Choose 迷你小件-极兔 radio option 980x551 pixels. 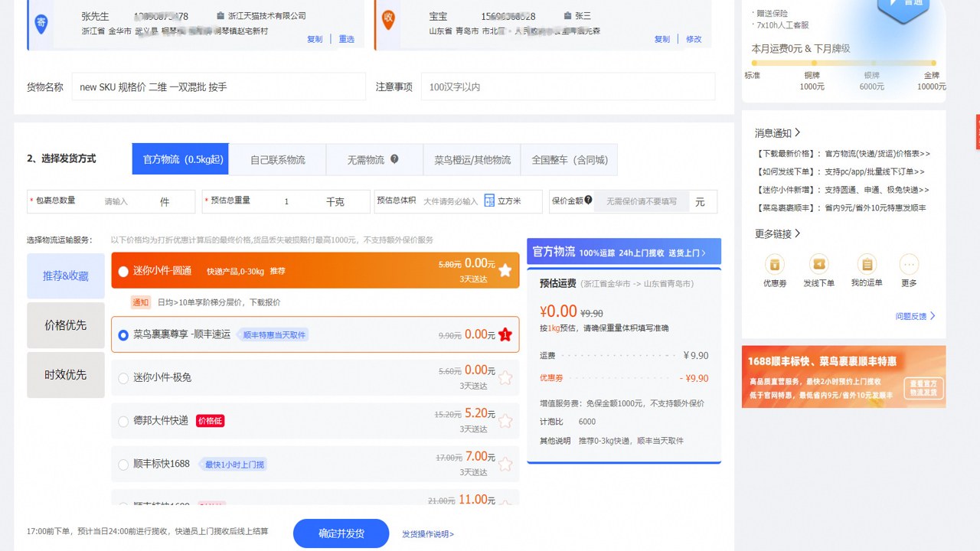pyautogui.click(x=123, y=378)
